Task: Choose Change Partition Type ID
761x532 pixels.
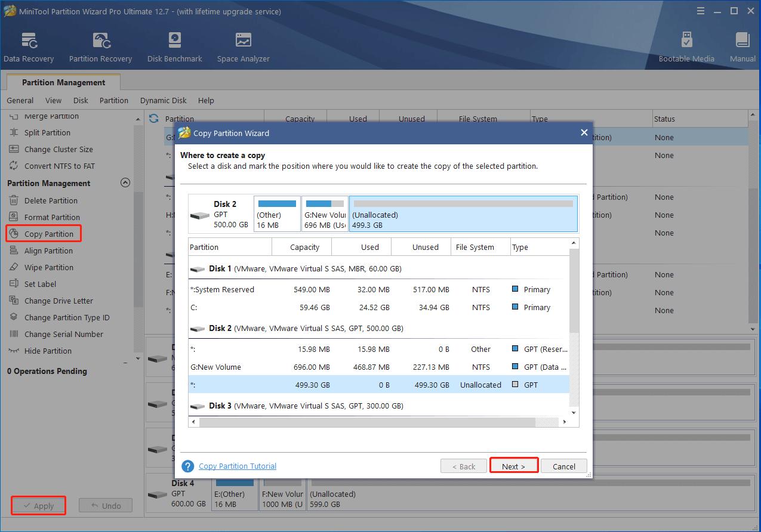Action: click(67, 317)
